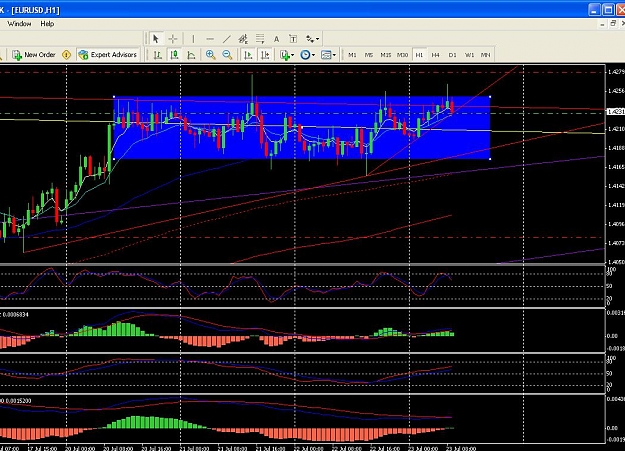Draw a vertical line tool
Viewport: 625px width, 451px height.
pos(193,39)
